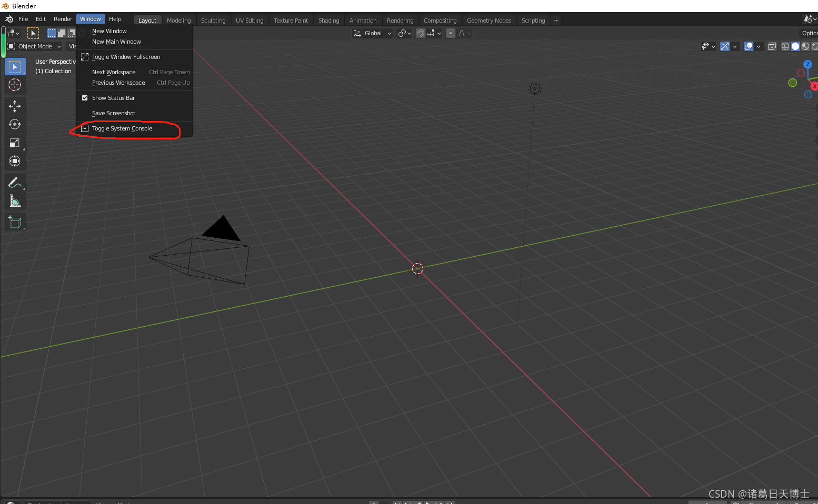Click the green negative Y gizmo circle
Viewport: 818px width, 504px height.
[793, 83]
